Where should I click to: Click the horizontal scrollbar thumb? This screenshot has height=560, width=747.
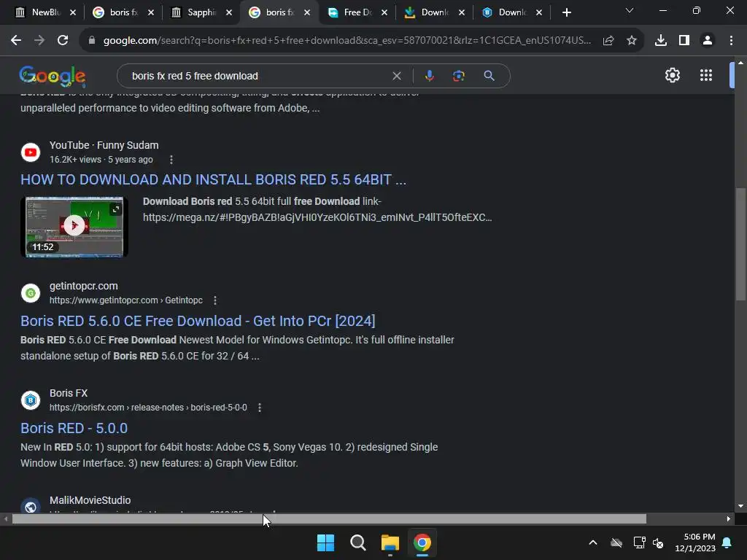329,519
